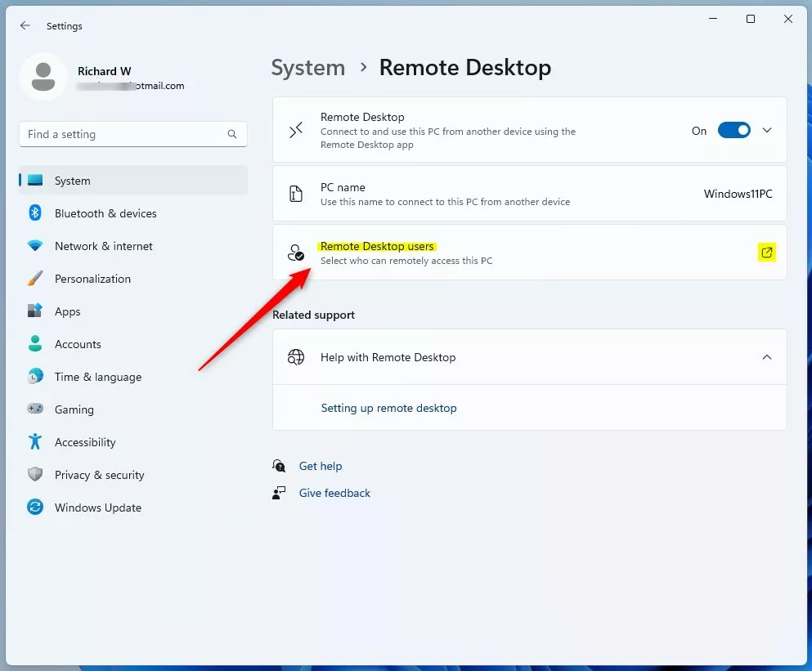The width and height of the screenshot is (812, 671).
Task: Turn off the Remote Desktop toggle
Action: (x=733, y=131)
